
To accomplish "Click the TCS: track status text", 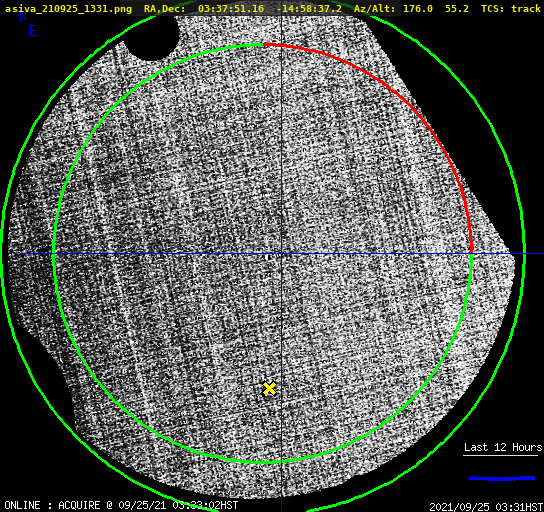I will click(x=511, y=8).
